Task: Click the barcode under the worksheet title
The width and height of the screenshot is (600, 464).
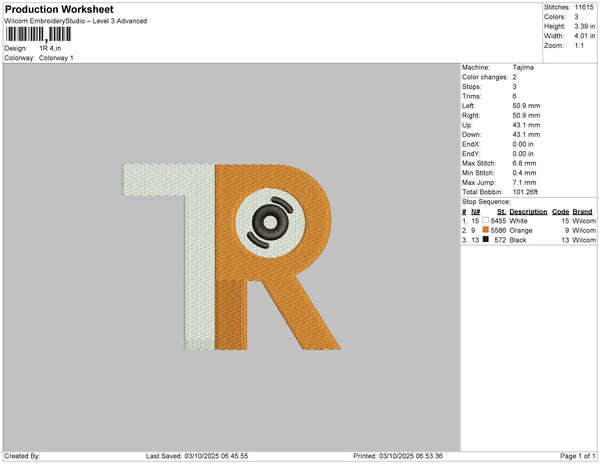Action: 38,34
